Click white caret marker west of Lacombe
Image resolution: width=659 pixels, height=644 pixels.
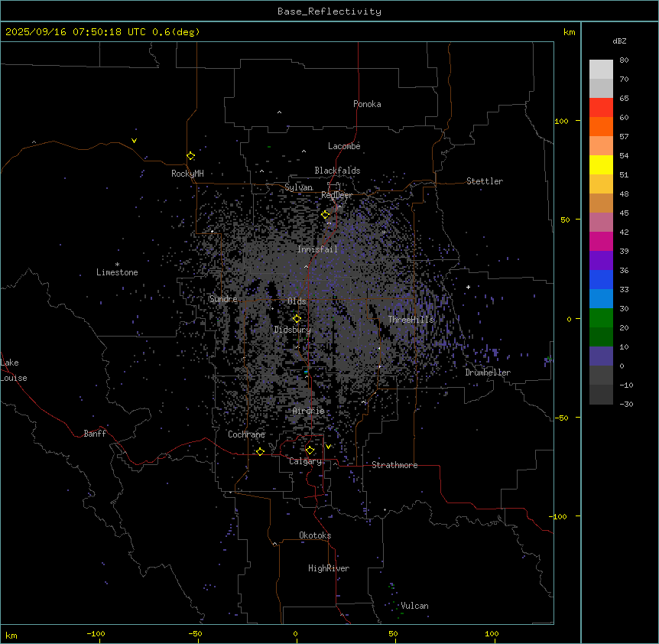pyautogui.click(x=304, y=151)
